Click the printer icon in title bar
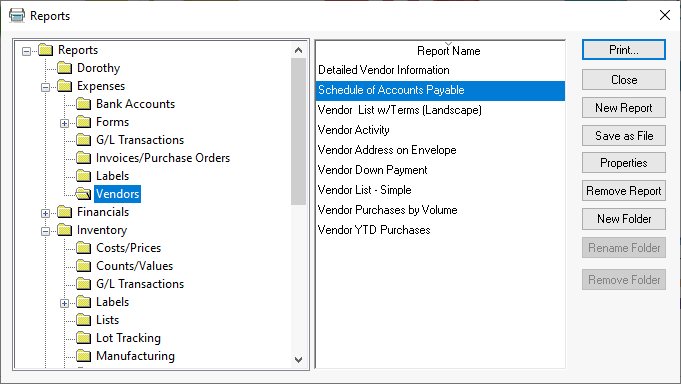Image resolution: width=681 pixels, height=384 pixels. click(17, 15)
